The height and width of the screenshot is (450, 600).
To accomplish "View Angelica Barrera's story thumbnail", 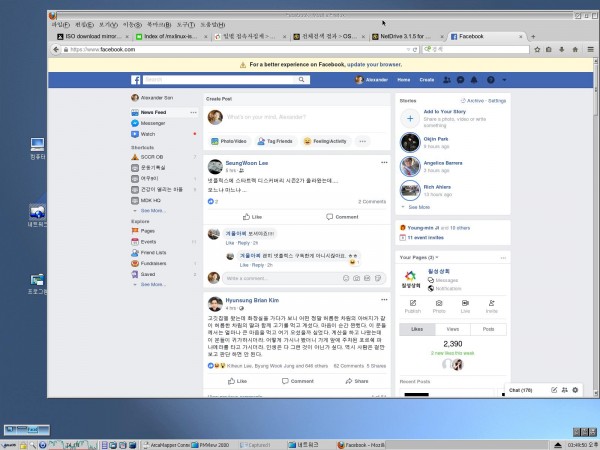I will pyautogui.click(x=410, y=166).
